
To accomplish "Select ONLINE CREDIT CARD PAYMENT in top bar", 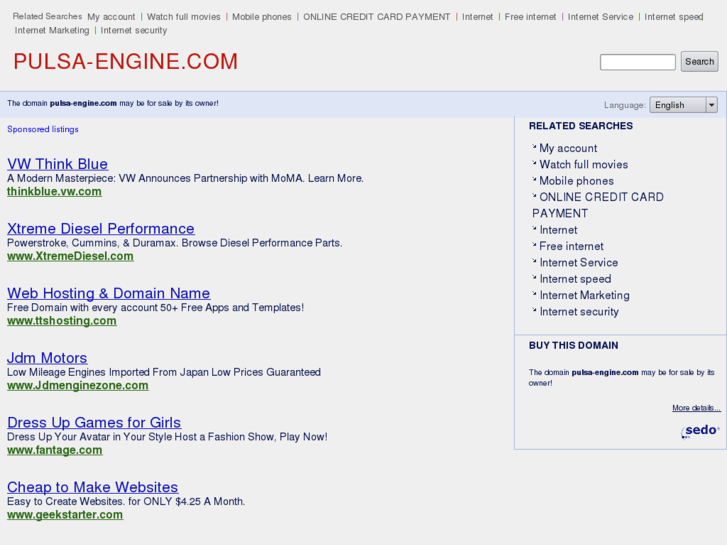I will point(376,17).
